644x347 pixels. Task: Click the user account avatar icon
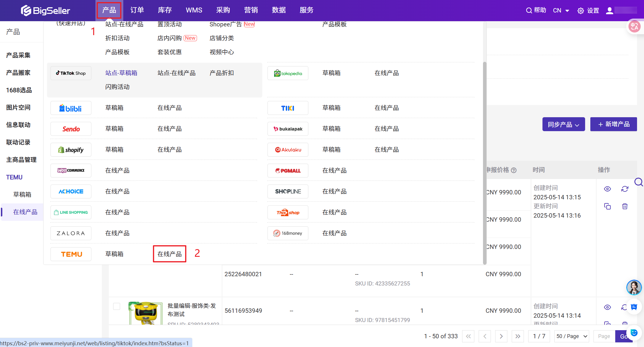609,10
